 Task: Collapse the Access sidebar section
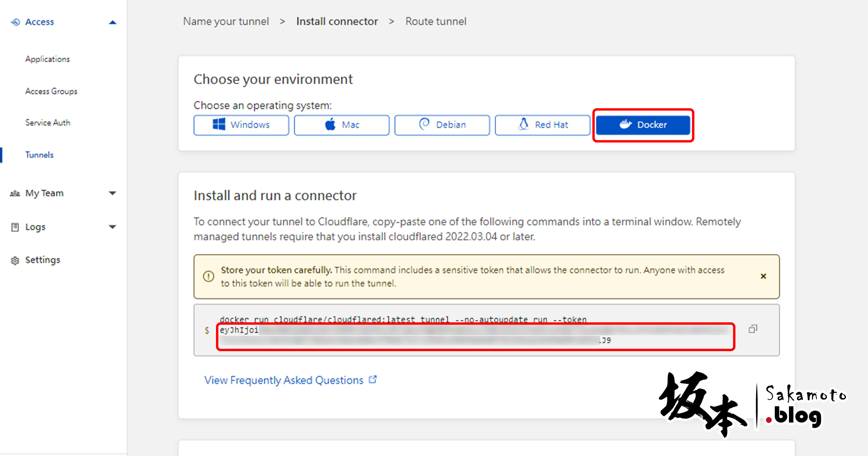[x=113, y=22]
